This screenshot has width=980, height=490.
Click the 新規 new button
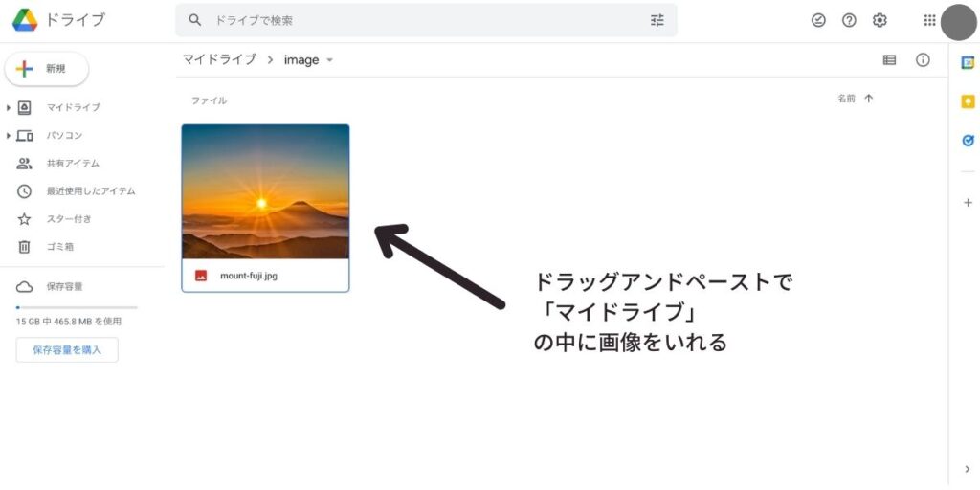47,69
